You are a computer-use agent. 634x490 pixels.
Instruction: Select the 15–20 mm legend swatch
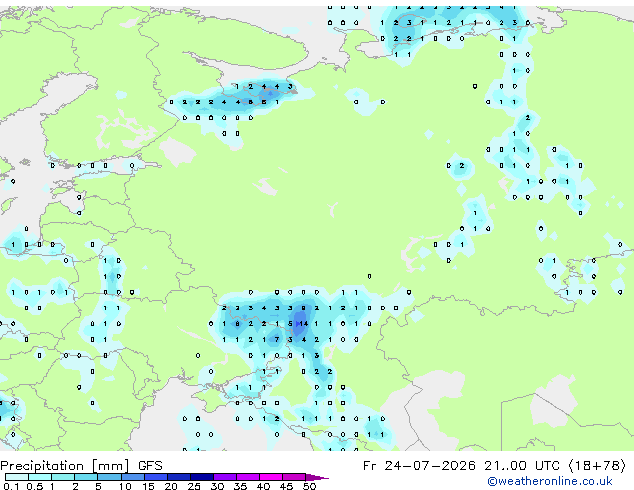coord(155,477)
